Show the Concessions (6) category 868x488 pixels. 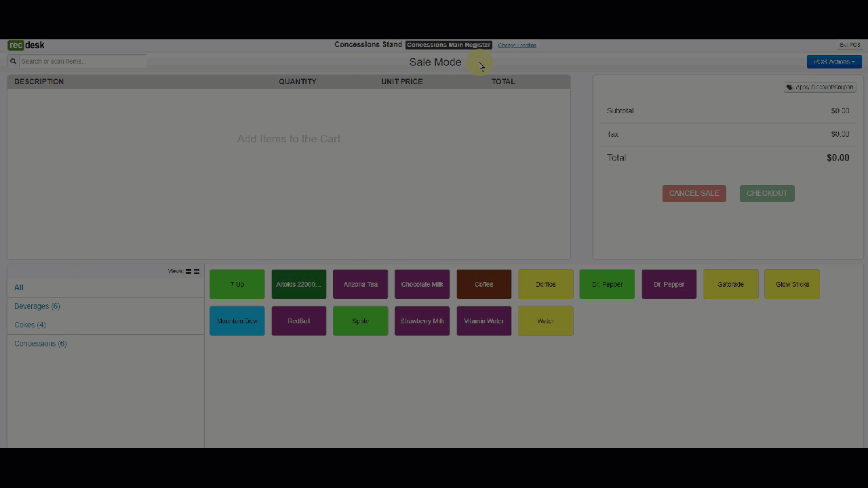click(41, 344)
